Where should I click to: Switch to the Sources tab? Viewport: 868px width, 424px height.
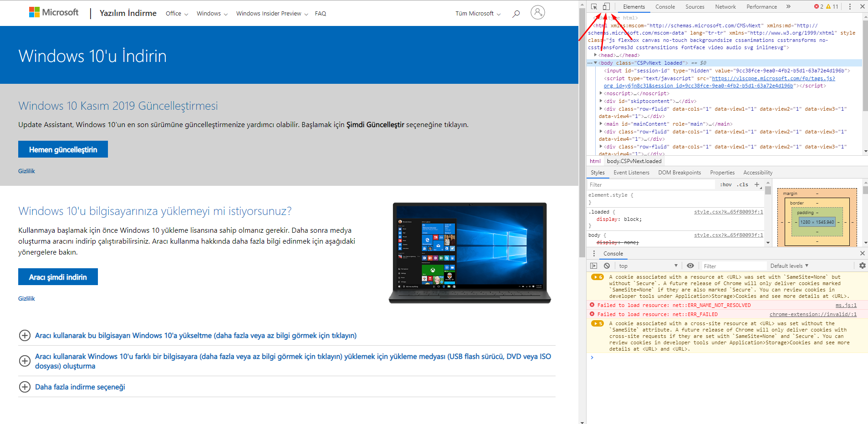tap(694, 7)
